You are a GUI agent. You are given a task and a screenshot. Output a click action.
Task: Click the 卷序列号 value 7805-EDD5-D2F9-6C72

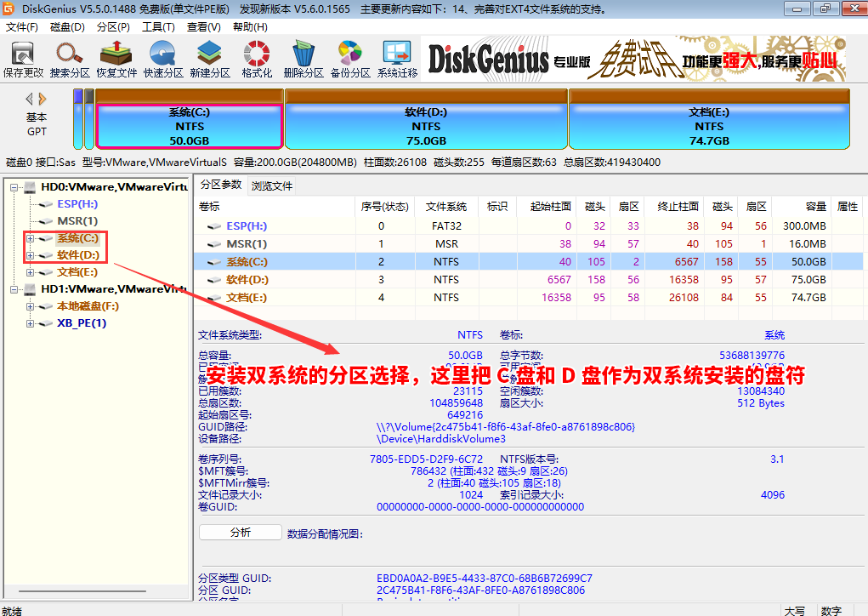[426, 459]
